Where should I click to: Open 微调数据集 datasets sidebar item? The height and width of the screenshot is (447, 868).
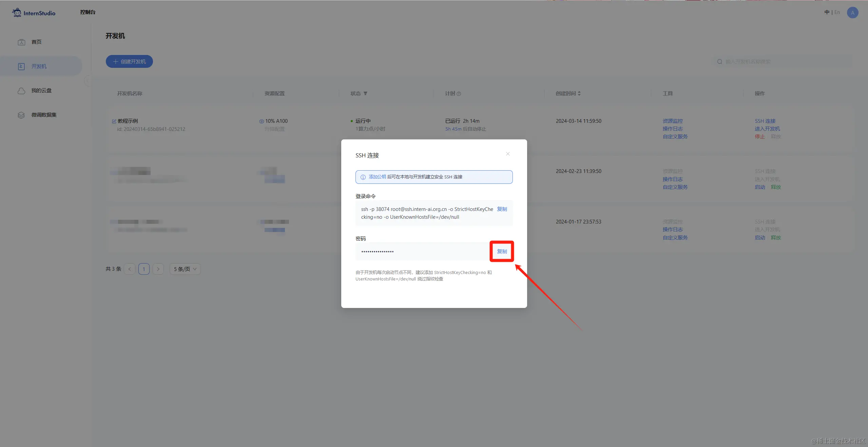[44, 115]
